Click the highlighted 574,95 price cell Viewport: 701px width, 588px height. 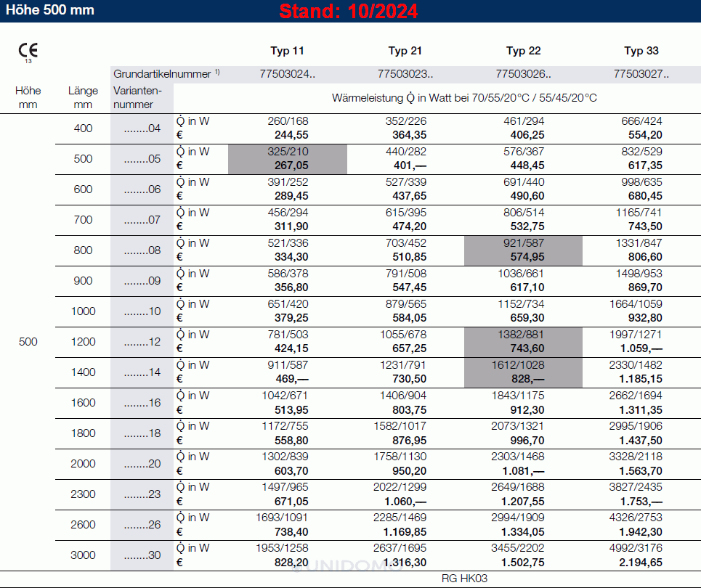click(x=523, y=257)
